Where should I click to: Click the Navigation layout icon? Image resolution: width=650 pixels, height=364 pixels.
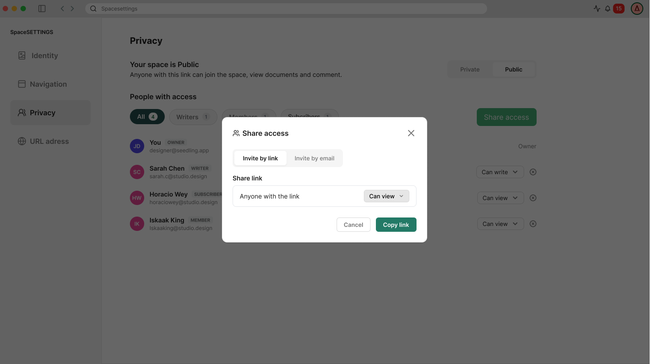22,84
